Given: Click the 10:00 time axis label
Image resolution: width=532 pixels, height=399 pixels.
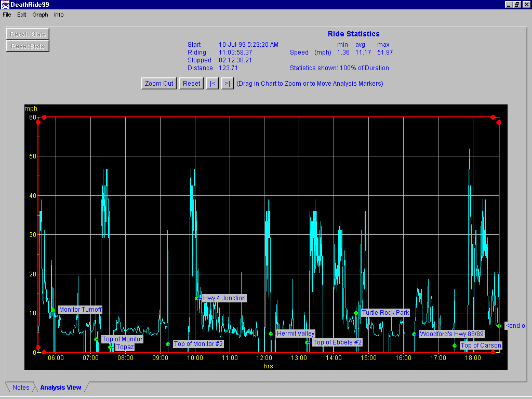Looking at the screenshot, I should click(x=195, y=358).
